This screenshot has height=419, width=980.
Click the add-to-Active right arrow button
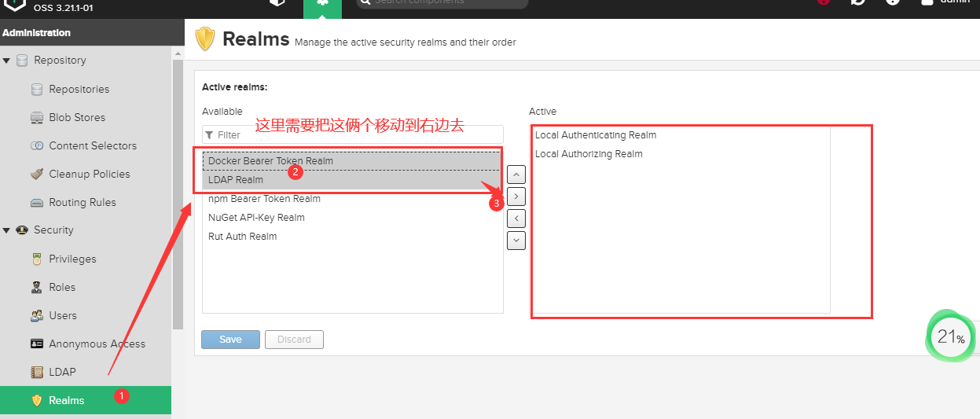(516, 196)
